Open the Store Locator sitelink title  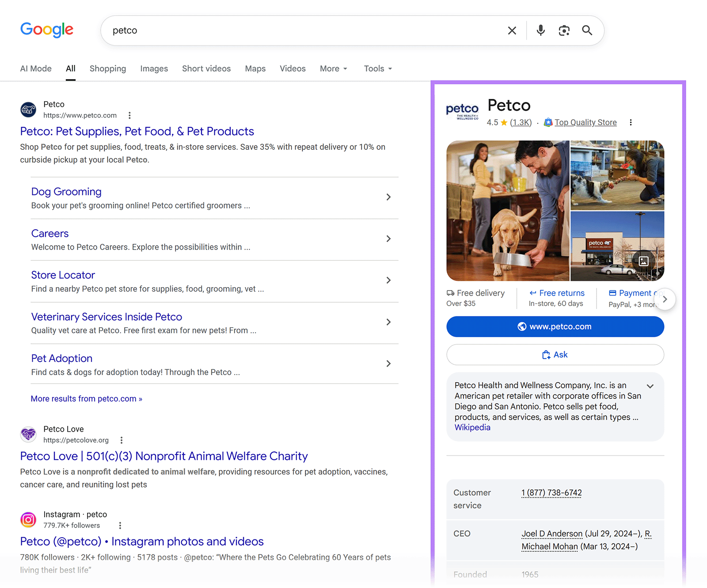[63, 275]
